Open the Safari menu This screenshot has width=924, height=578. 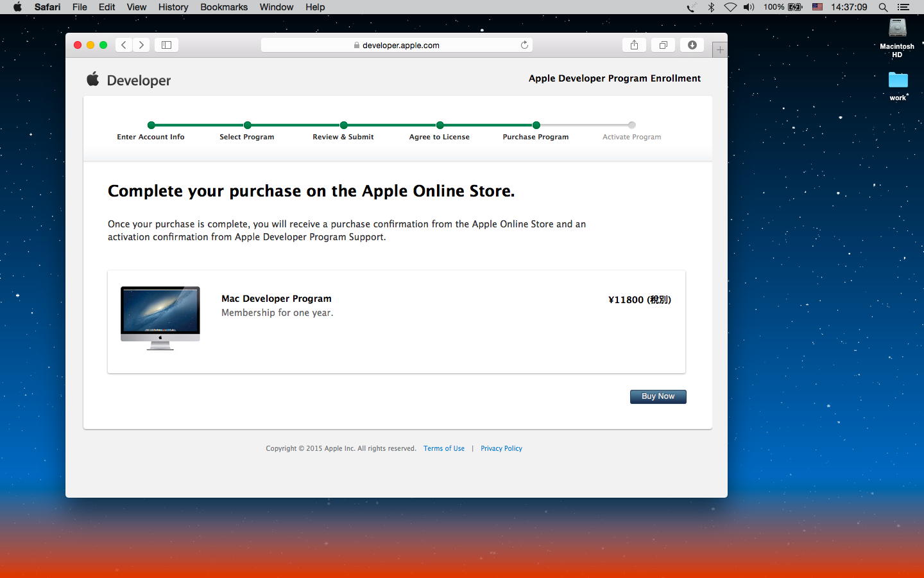pos(47,7)
